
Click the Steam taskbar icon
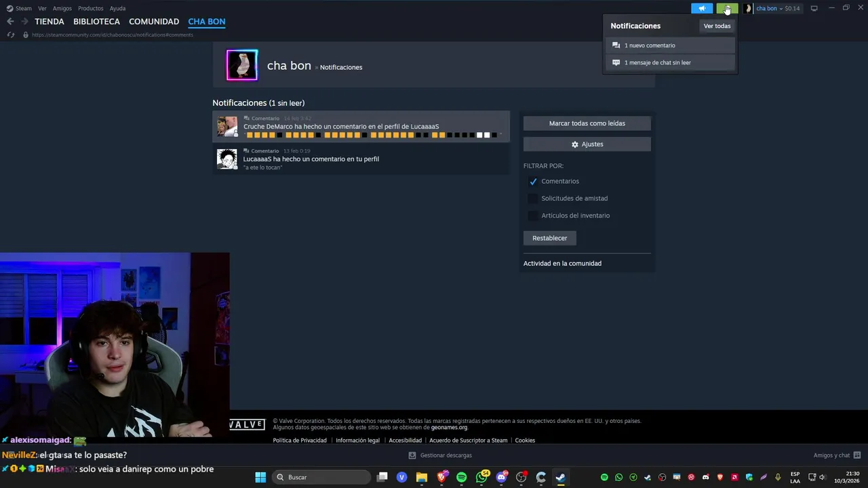pyautogui.click(x=561, y=477)
